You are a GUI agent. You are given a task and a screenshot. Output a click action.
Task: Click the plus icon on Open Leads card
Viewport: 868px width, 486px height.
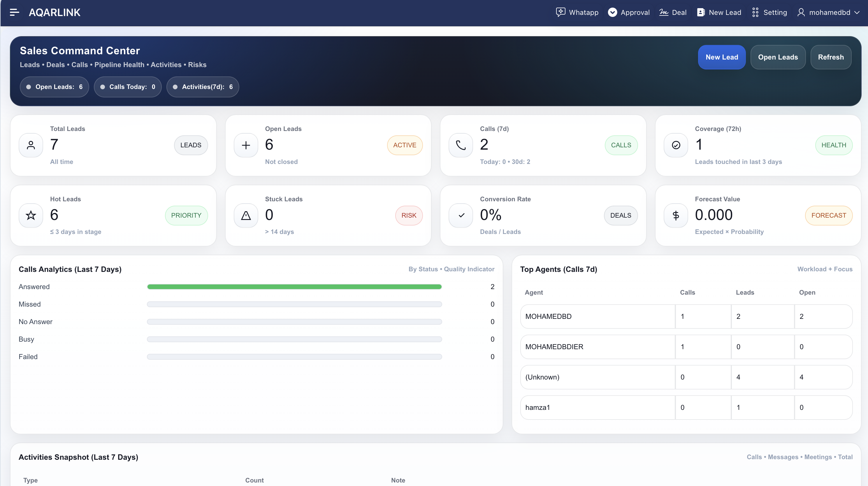pyautogui.click(x=246, y=145)
